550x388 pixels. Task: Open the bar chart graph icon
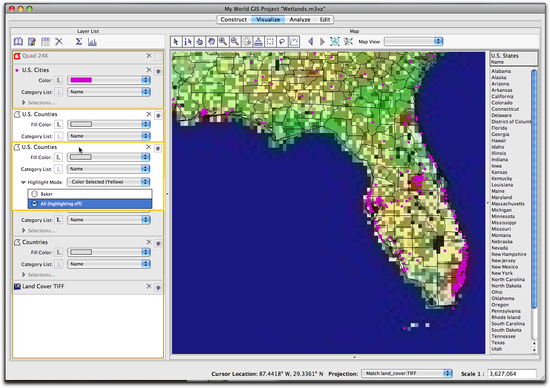pyautogui.click(x=92, y=42)
